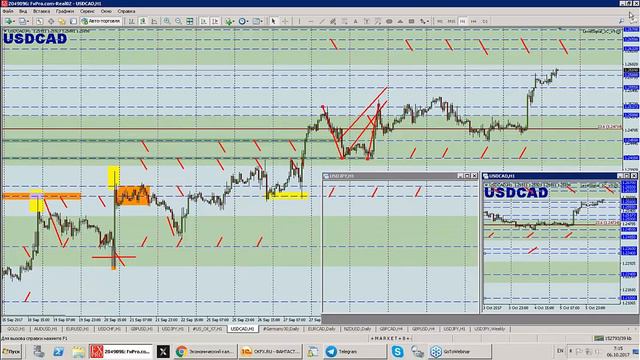Viewport: 640px width, 360px height.
Task: Open the Вставка menu
Action: click(41, 11)
